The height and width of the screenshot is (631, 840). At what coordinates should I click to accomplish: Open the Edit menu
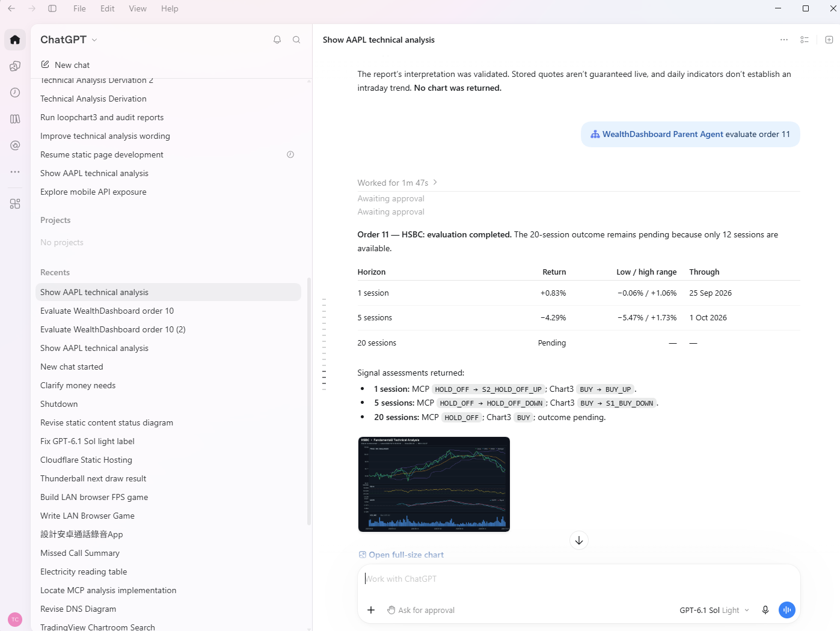[x=108, y=8]
